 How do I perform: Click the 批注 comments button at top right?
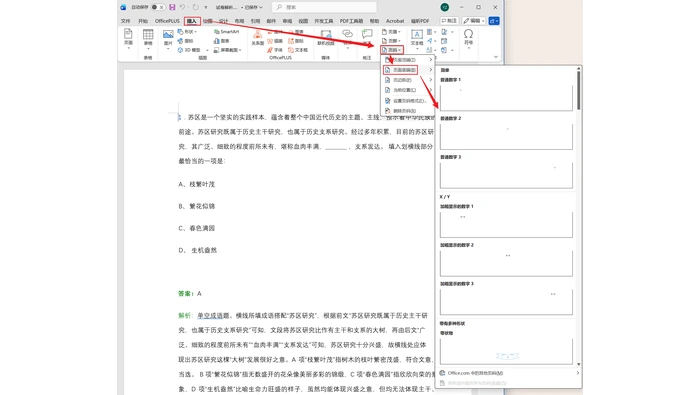click(x=449, y=21)
